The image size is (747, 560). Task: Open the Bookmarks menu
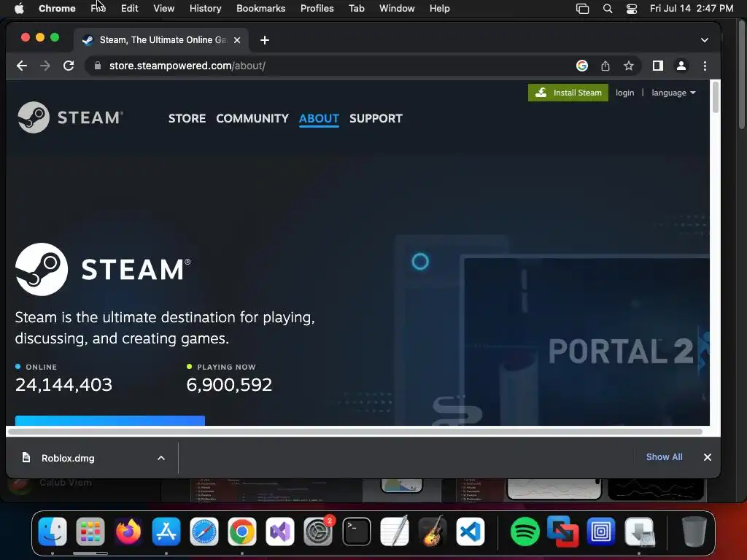click(260, 9)
